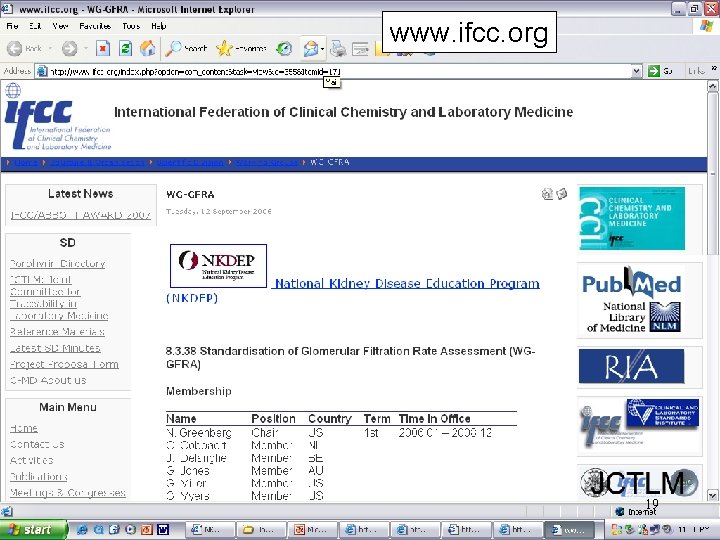Click the IFCC and CLSI banner image
The height and width of the screenshot is (540, 720).
640,423
